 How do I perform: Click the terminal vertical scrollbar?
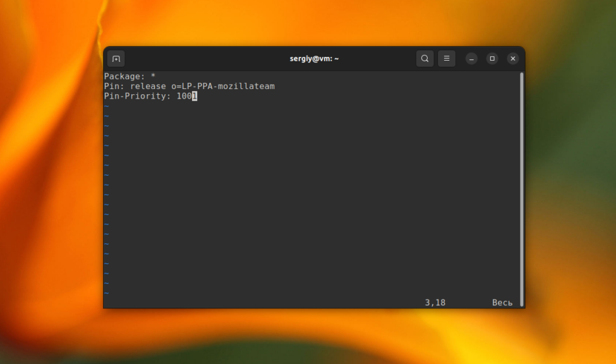pos(522,189)
